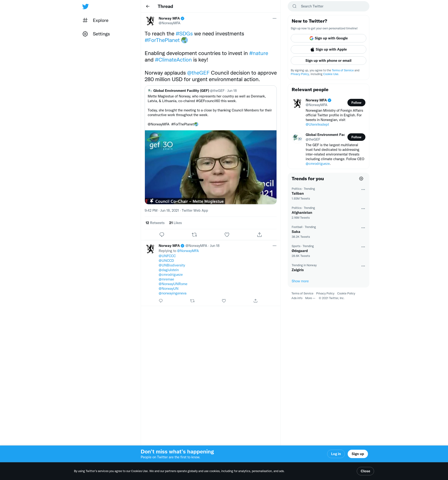This screenshot has height=480, width=448.
Task: Retweet the main Norway MFA tweet
Action: pyautogui.click(x=194, y=235)
